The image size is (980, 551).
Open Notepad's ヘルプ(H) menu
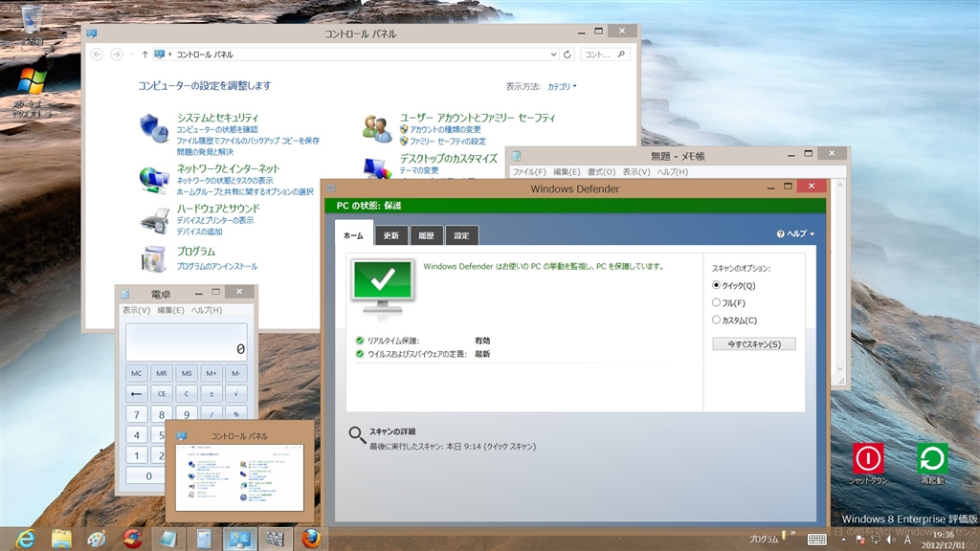[673, 172]
